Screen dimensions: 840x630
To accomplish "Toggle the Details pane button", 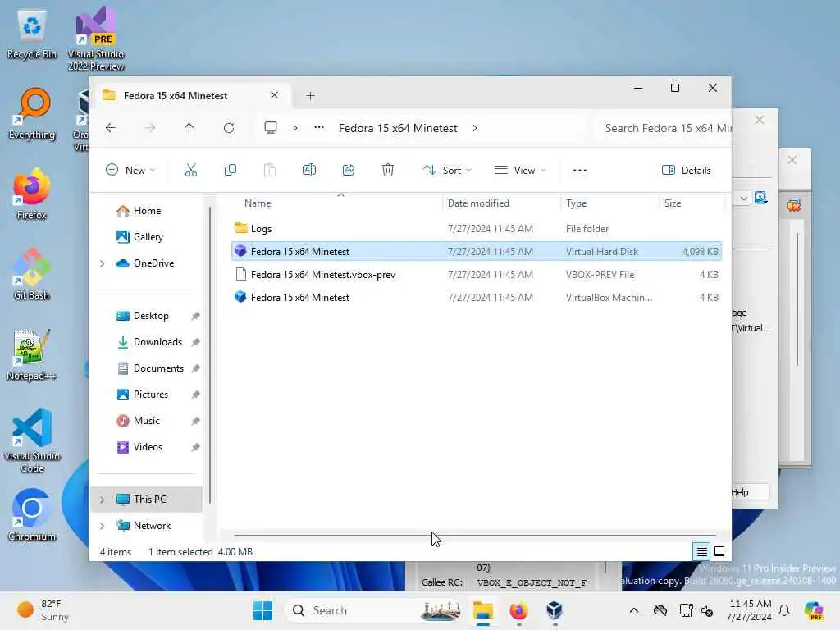I will [x=687, y=171].
